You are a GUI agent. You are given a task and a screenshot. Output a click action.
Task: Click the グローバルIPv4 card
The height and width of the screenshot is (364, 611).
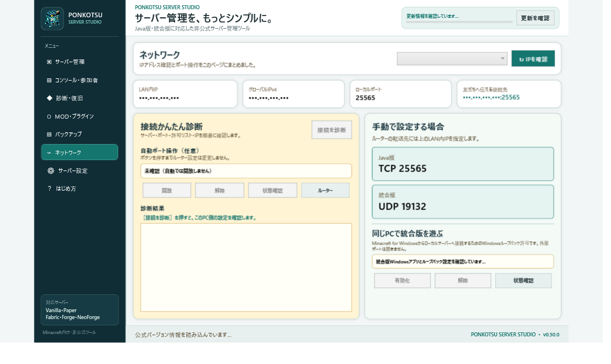tap(293, 94)
